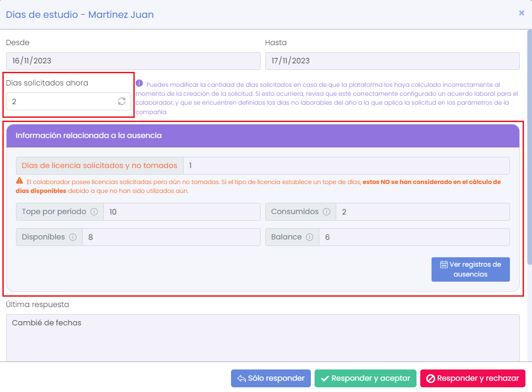Click info icon beside Consumidos label
Image resolution: width=532 pixels, height=392 pixels.
[x=326, y=212]
